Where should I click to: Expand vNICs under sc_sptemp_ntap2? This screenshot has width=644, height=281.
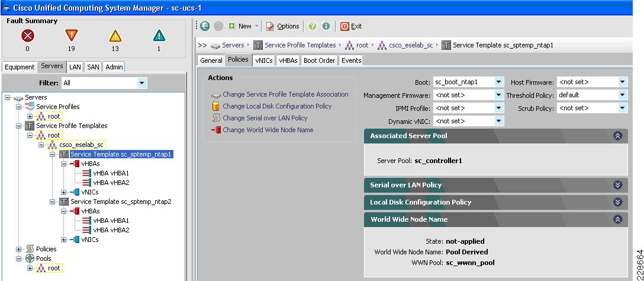pyautogui.click(x=64, y=240)
